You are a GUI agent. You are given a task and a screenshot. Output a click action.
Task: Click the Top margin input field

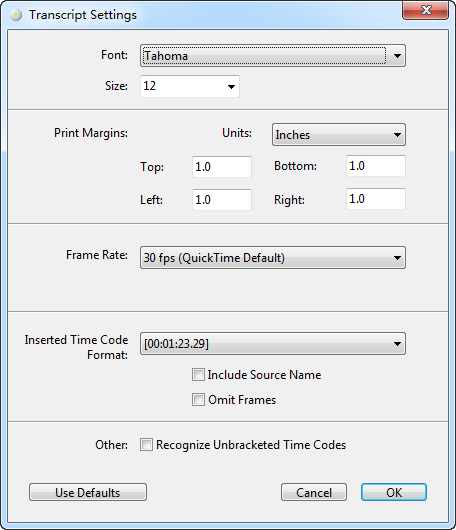pos(222,167)
